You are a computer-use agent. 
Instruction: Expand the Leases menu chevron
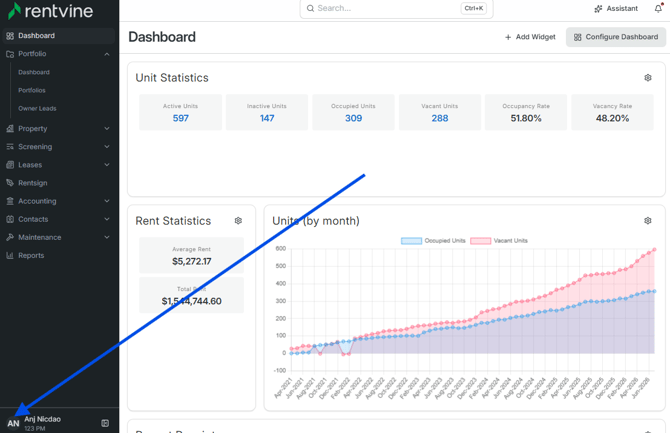(107, 165)
